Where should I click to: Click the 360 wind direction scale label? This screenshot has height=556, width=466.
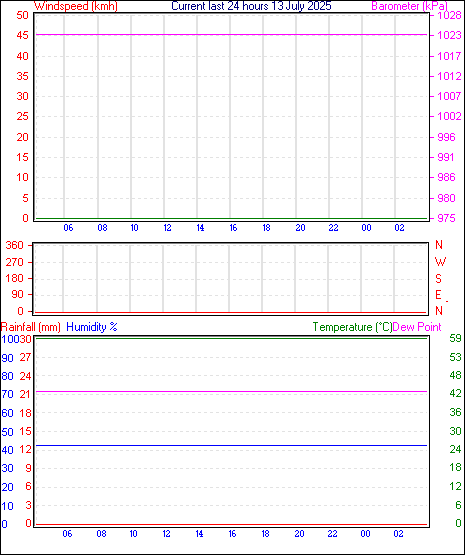(x=15, y=245)
